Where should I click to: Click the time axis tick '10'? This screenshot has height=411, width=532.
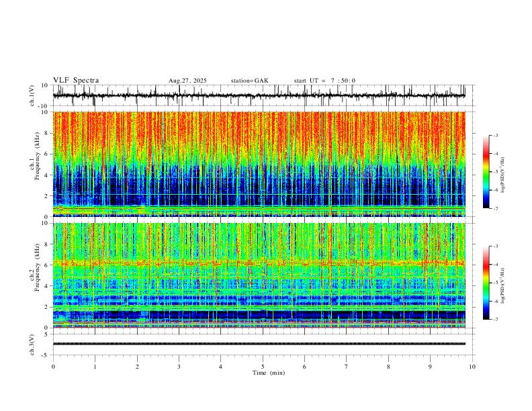(472, 367)
